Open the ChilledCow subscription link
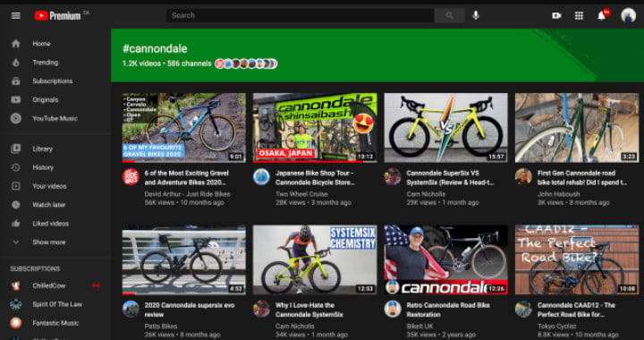This screenshot has width=644, height=340. click(x=55, y=285)
